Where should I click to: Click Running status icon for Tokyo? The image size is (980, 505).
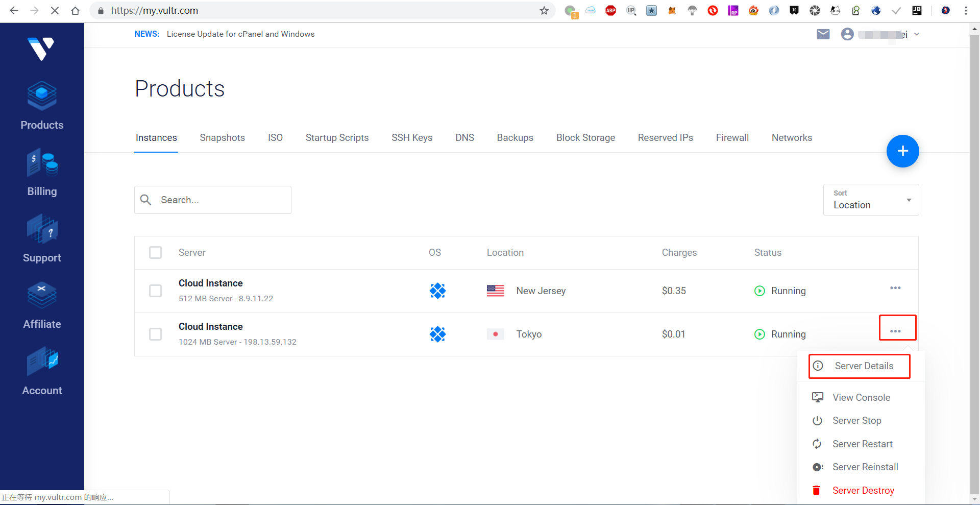point(759,334)
